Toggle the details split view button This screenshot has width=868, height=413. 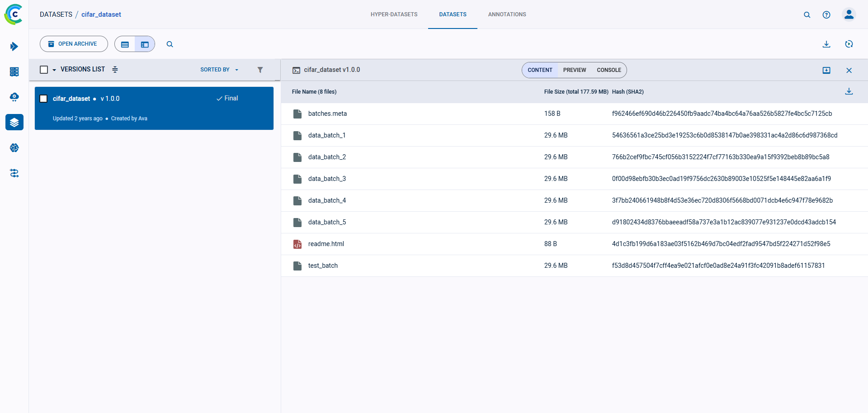[x=145, y=44]
